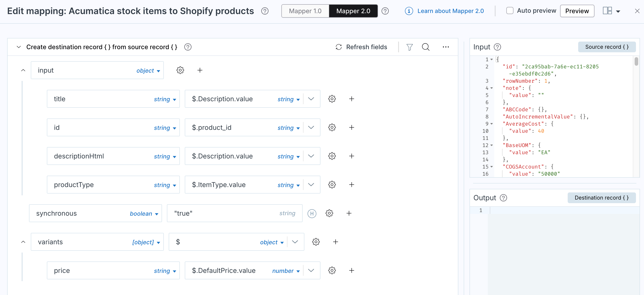Screen dimensions: 644x295
Task: Fold the note JSON block at line 4
Action: (492, 88)
